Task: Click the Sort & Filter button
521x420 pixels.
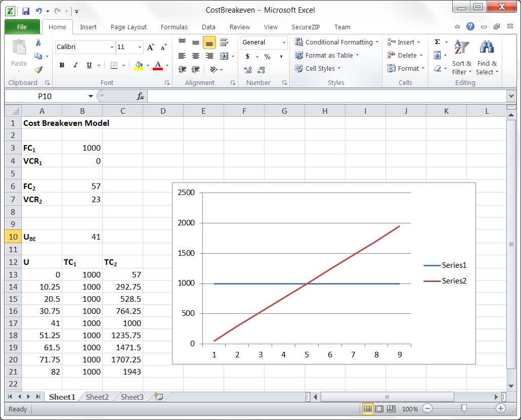Action: 461,59
